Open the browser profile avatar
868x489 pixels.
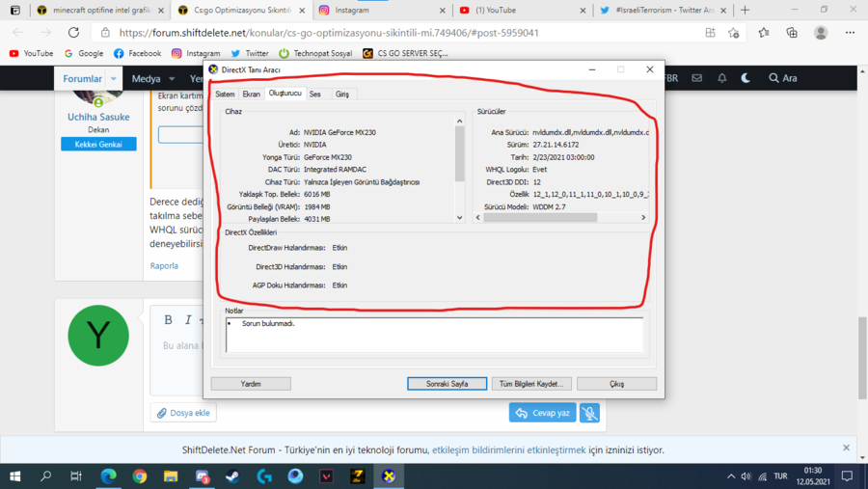[821, 33]
